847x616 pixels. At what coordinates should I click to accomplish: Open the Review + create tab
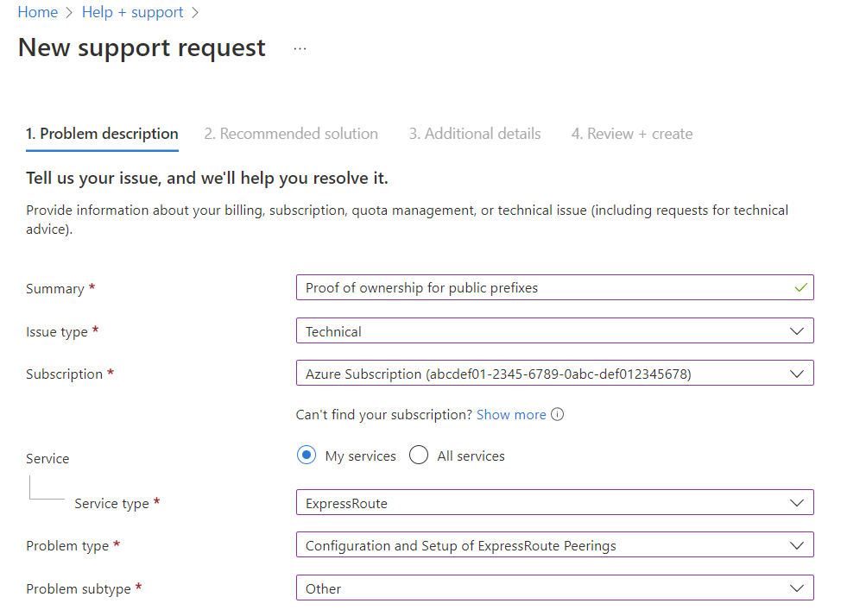(x=632, y=134)
